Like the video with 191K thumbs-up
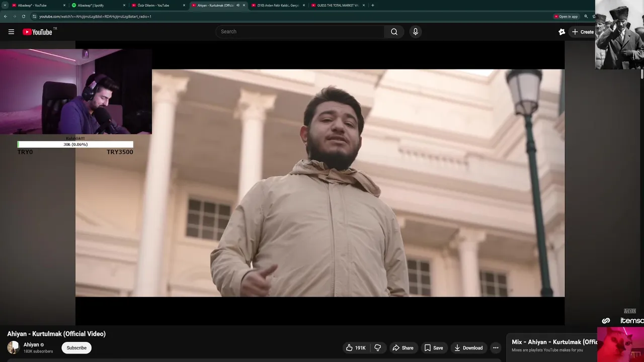Viewport: 644px width, 362px height. (356, 348)
